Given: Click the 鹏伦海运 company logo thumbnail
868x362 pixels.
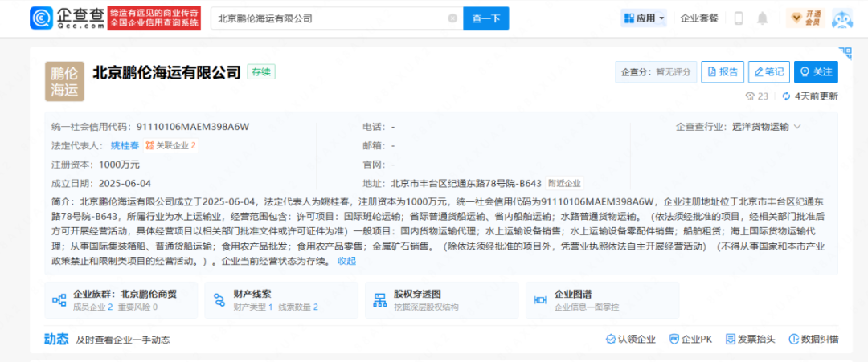Looking at the screenshot, I should pos(64,81).
